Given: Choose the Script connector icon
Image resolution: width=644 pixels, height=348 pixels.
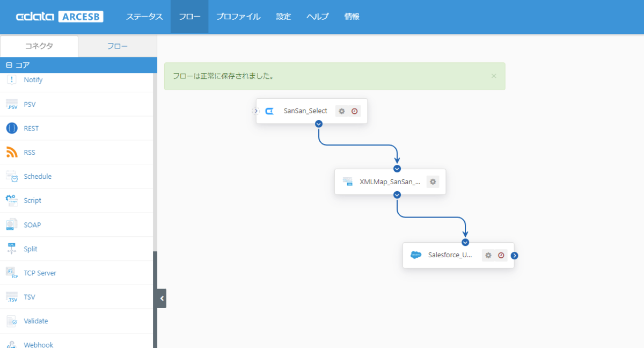Looking at the screenshot, I should coord(12,200).
